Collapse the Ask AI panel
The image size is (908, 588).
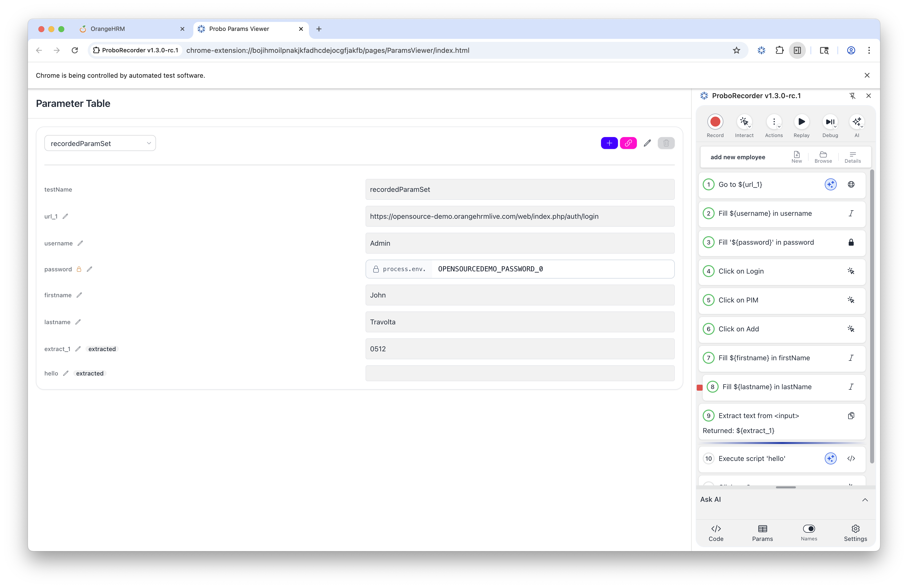[x=865, y=500]
